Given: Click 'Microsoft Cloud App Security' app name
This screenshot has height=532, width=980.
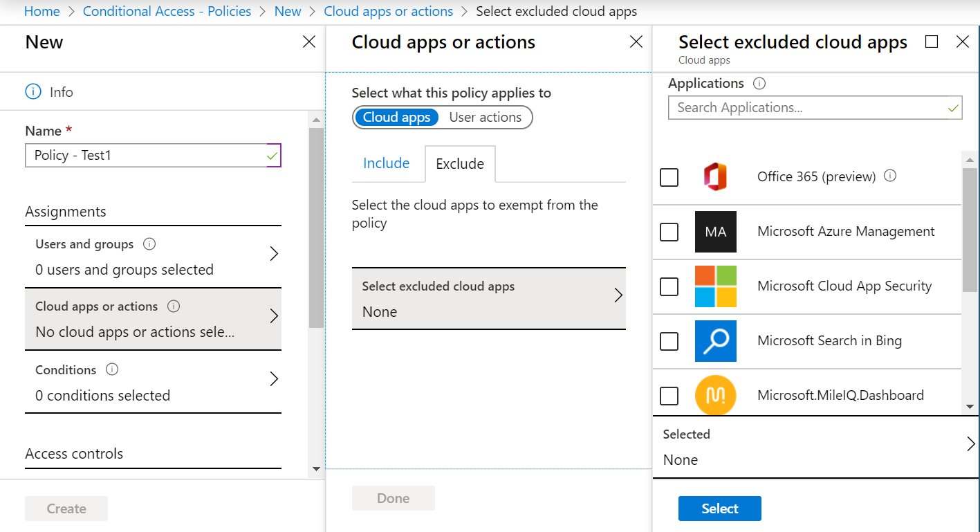Looking at the screenshot, I should tap(844, 286).
